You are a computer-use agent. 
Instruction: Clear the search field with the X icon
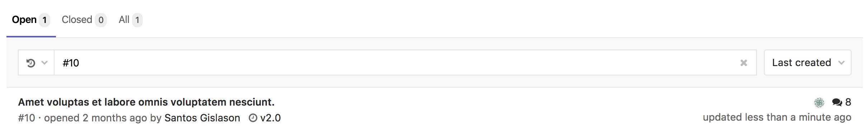click(744, 63)
